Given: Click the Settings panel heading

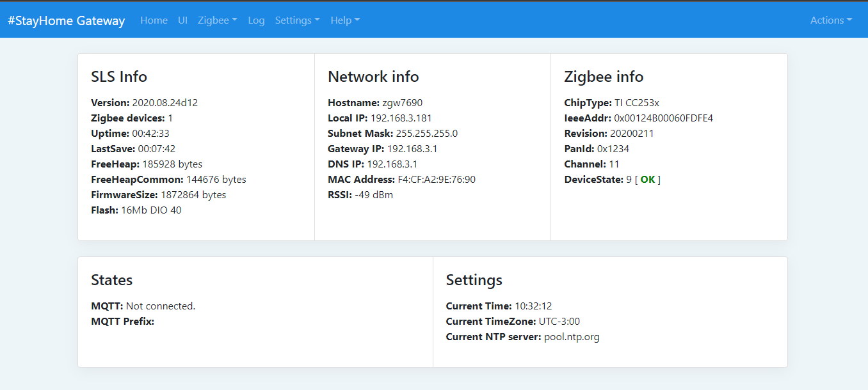Looking at the screenshot, I should [474, 280].
